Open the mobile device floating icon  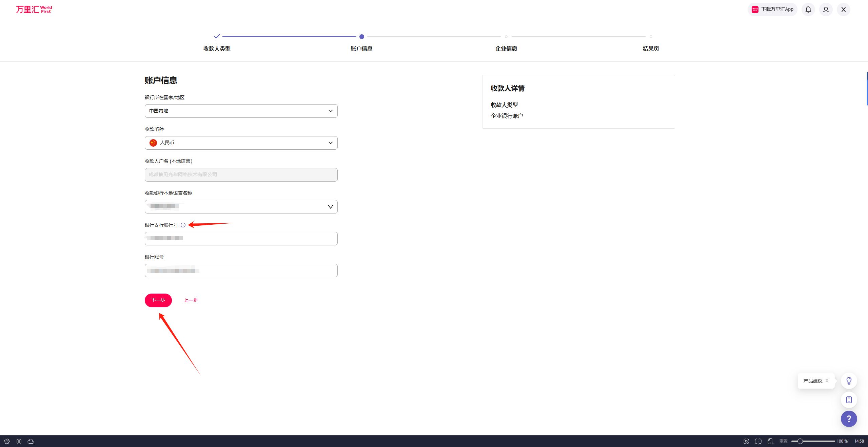click(x=849, y=400)
